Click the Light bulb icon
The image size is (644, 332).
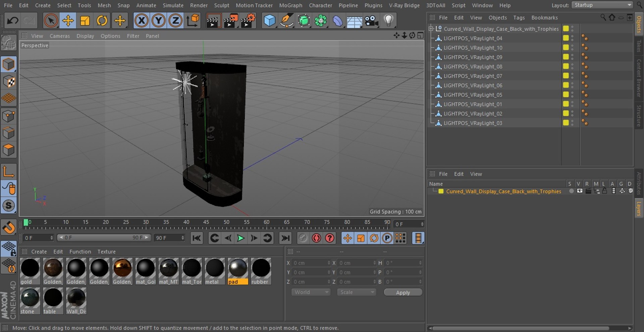[x=388, y=21]
